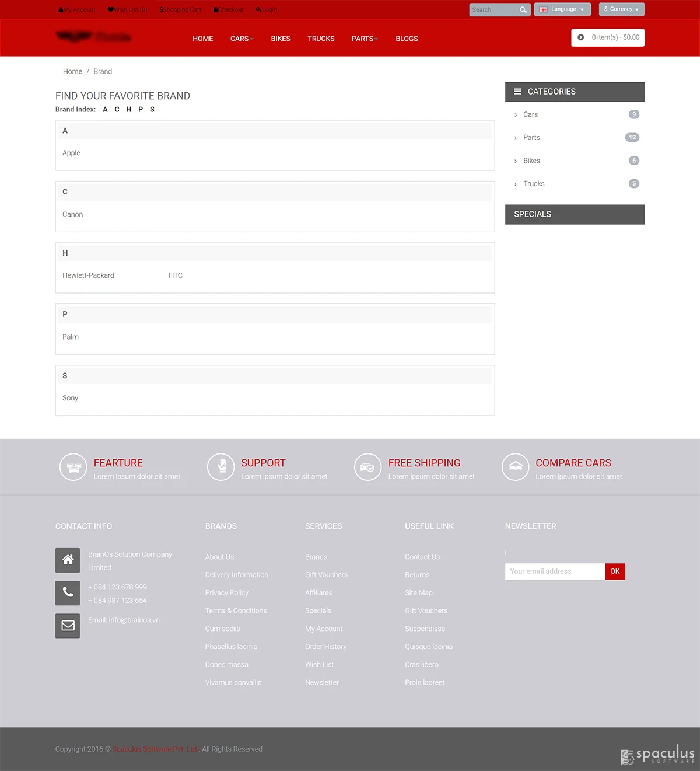Click the Fearture car icon
The height and width of the screenshot is (771, 700).
[x=73, y=468]
